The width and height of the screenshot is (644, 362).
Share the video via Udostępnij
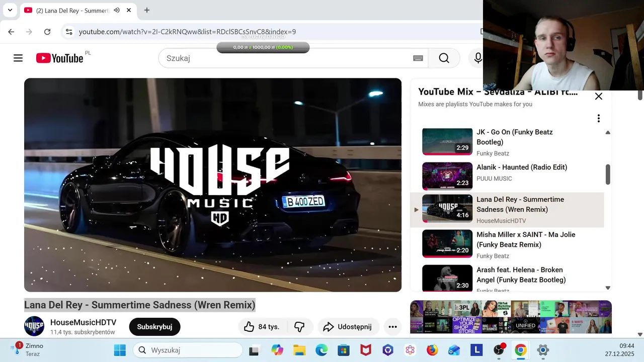(347, 327)
